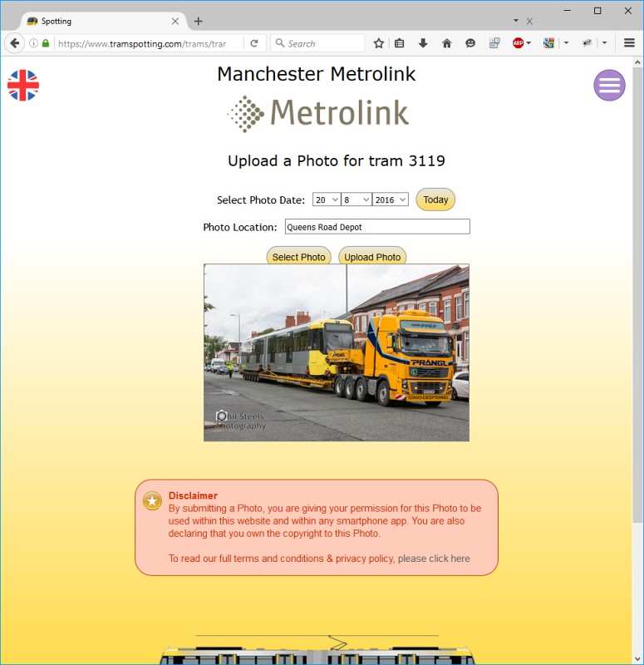Click the page tools icon beside ABP

494,43
